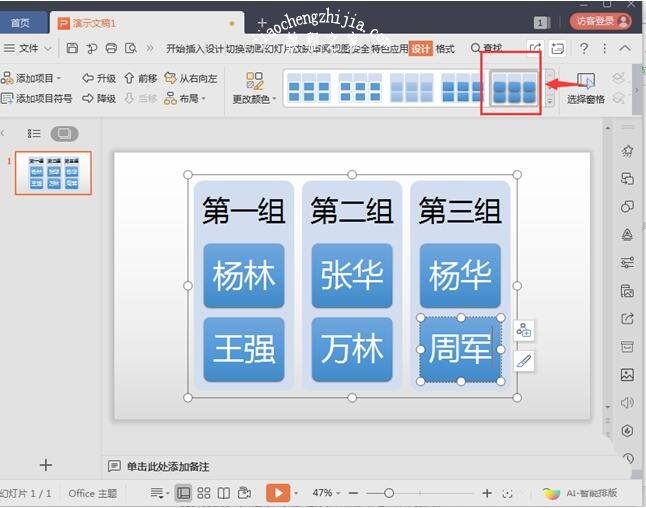Zoom in with the plus button
Viewport: 646px width, 508px height.
487,493
